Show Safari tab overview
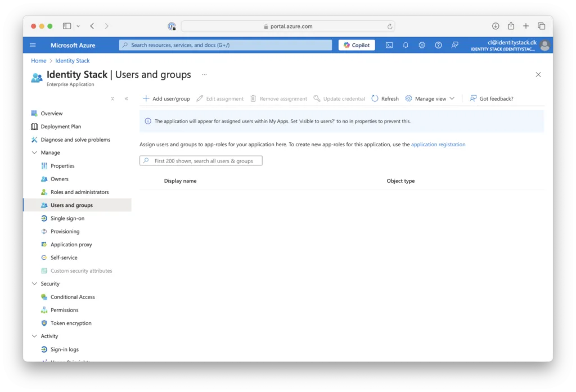Viewport: 576px width, 392px height. tap(542, 26)
